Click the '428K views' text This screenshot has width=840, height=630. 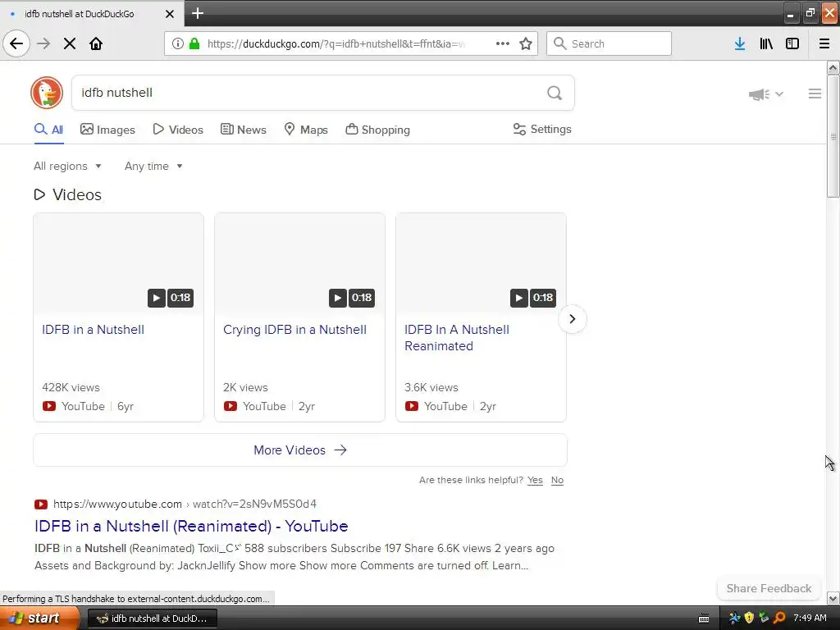[71, 387]
